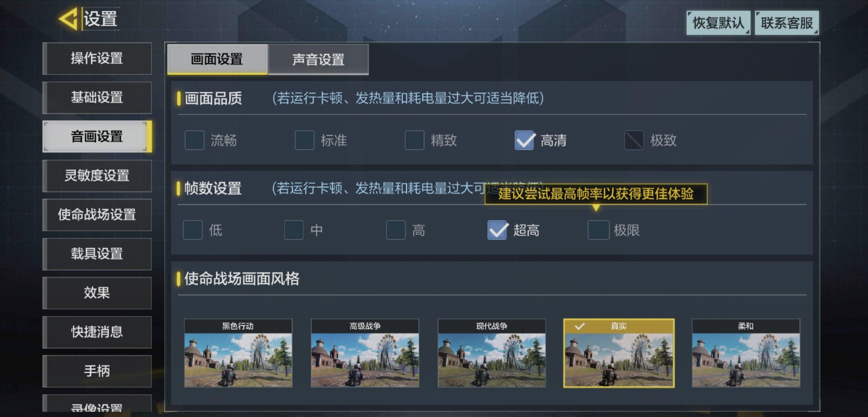The height and width of the screenshot is (417, 868).
Task: Toggle the 超高 frame rate checkbox
Action: (497, 230)
